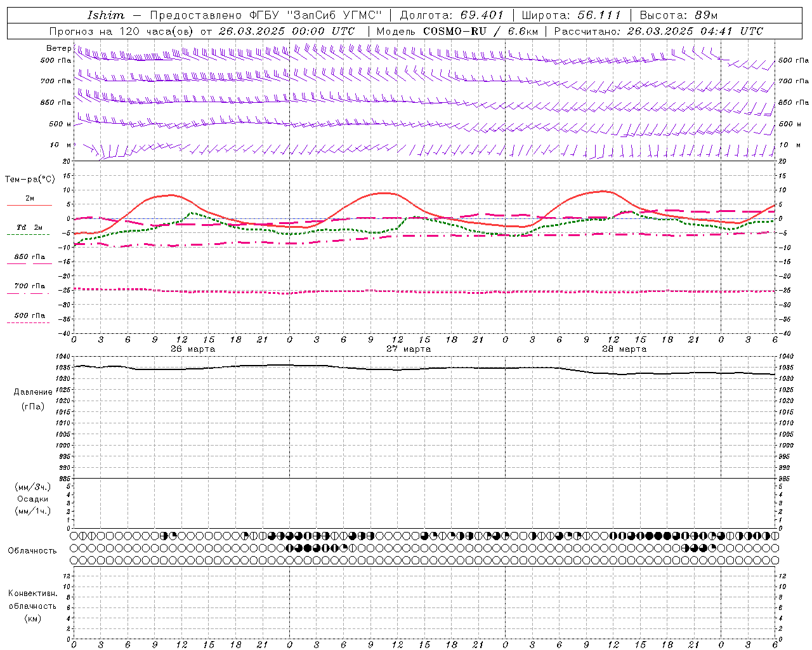812x650 pixels.
Task: Click "1000" on the left pressure axis
Action: (63, 446)
